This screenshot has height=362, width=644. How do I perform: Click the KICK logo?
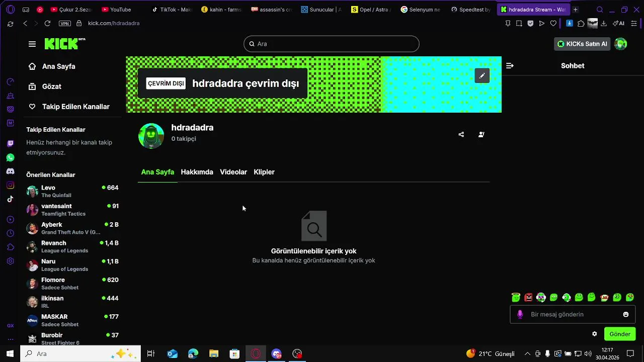coord(64,44)
